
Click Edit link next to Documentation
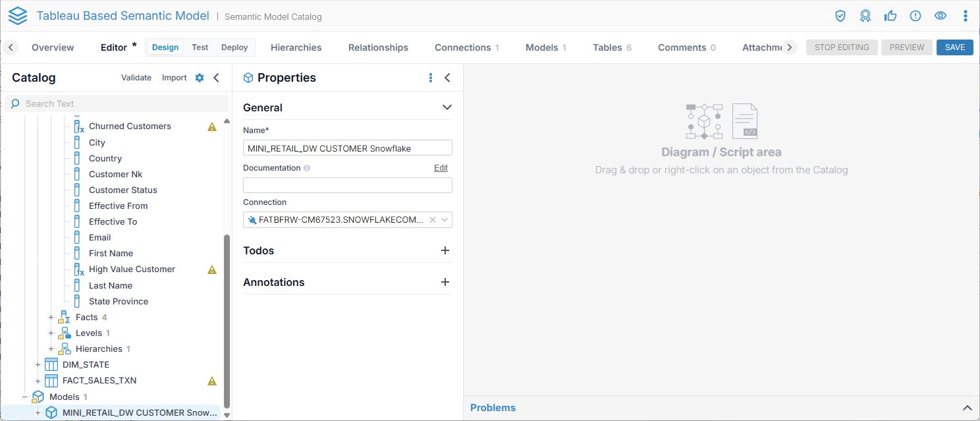pos(441,168)
